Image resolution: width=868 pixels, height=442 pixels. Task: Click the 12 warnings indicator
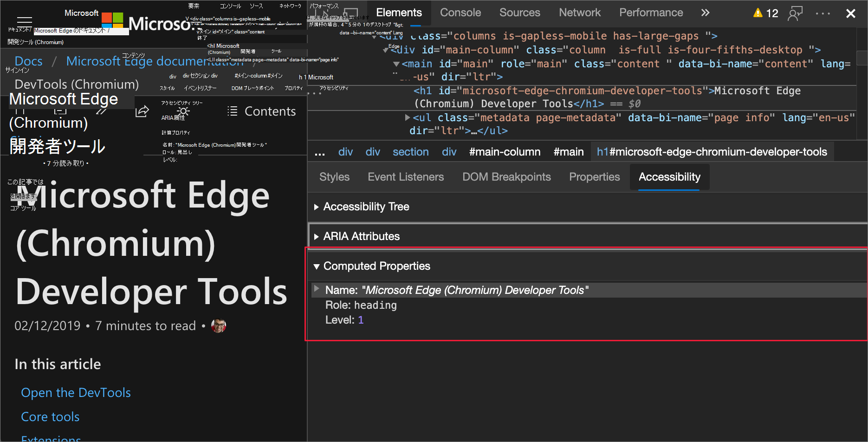[x=766, y=13]
